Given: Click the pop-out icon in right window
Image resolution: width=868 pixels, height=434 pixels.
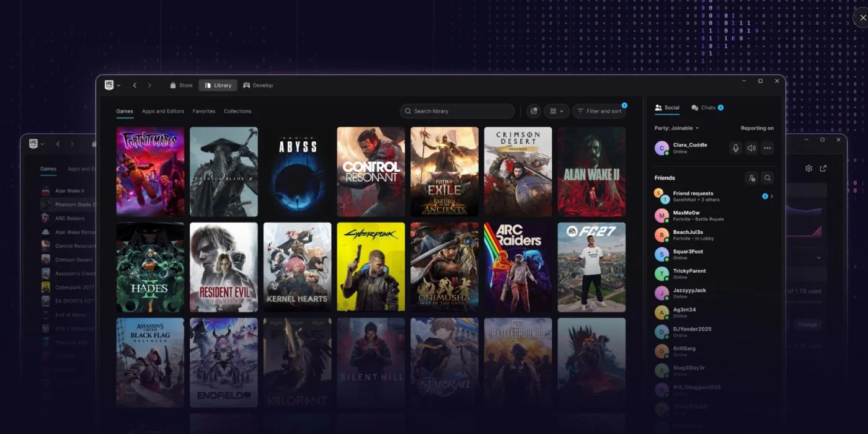Looking at the screenshot, I should coord(823,169).
